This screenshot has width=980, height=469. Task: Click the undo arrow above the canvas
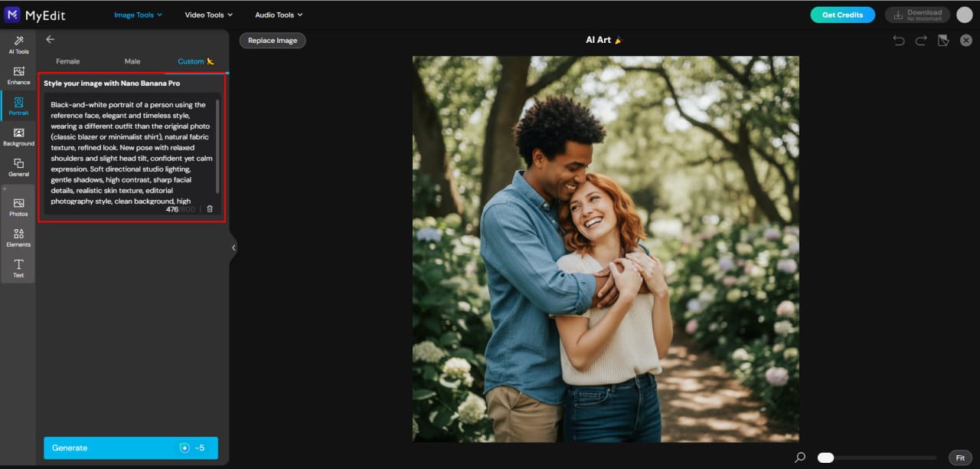(x=898, y=40)
